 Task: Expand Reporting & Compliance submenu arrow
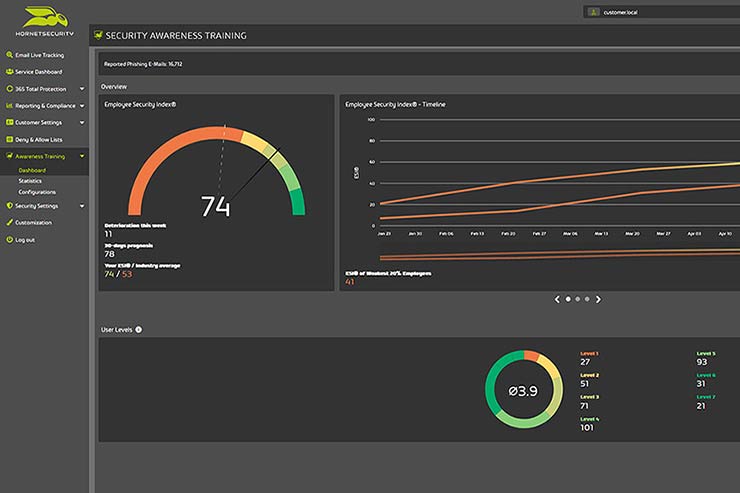82,106
